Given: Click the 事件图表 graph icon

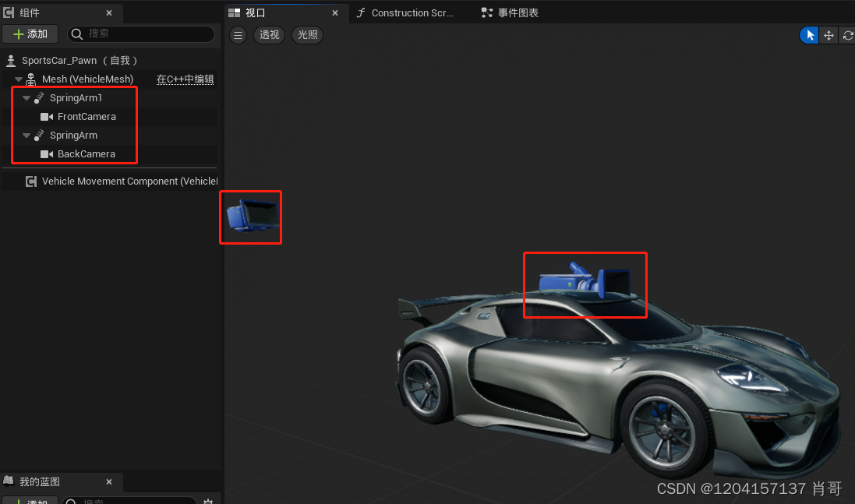Looking at the screenshot, I should coord(487,12).
